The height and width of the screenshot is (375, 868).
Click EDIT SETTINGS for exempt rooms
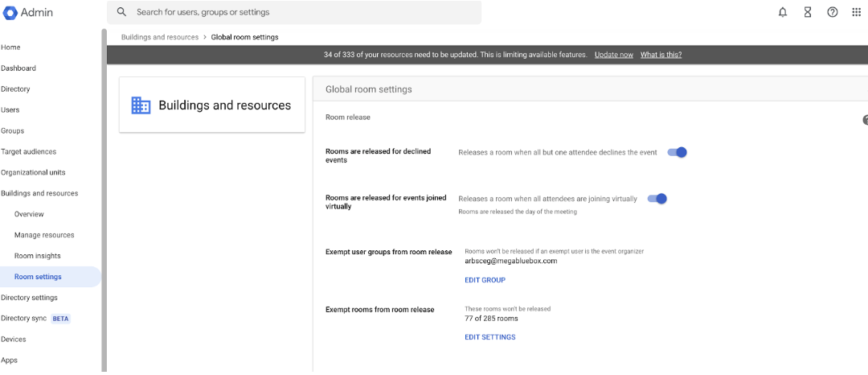[490, 337]
